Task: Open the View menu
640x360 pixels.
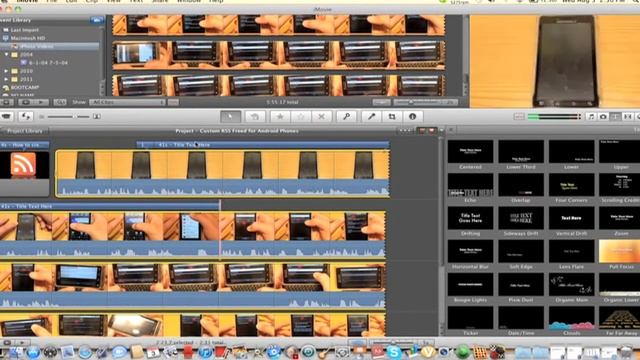Action: 113,1
